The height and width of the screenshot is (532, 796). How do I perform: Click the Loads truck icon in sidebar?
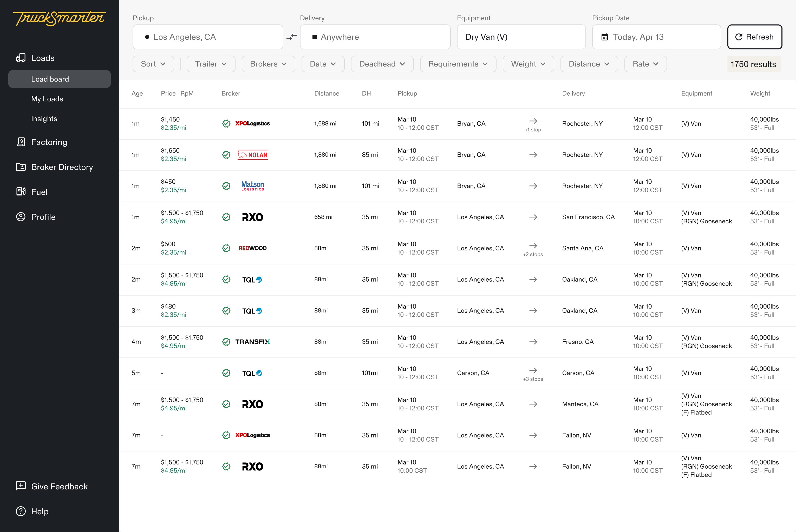point(21,58)
